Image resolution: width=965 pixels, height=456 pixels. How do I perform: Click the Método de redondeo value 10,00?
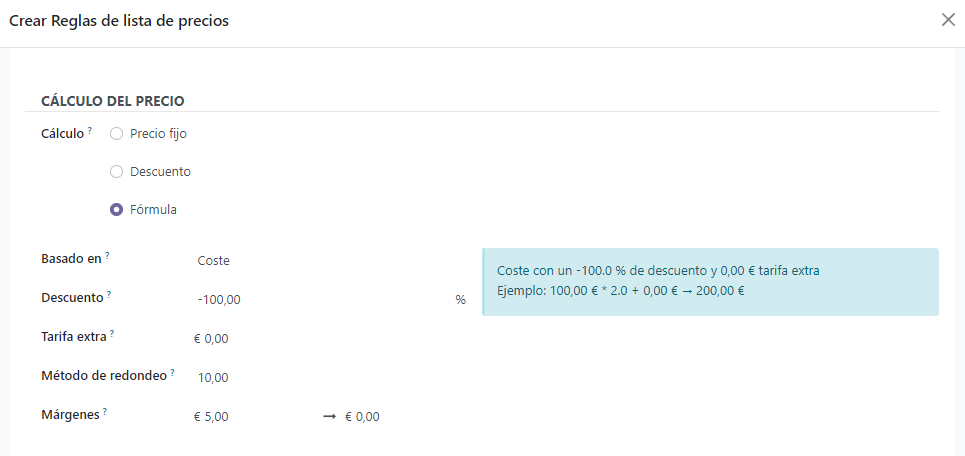(320, 378)
